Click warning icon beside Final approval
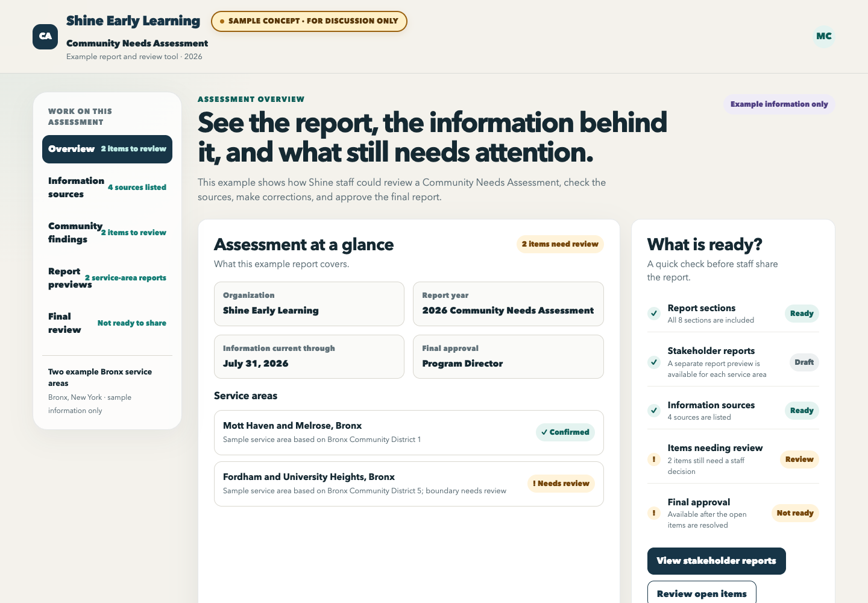 (x=654, y=513)
